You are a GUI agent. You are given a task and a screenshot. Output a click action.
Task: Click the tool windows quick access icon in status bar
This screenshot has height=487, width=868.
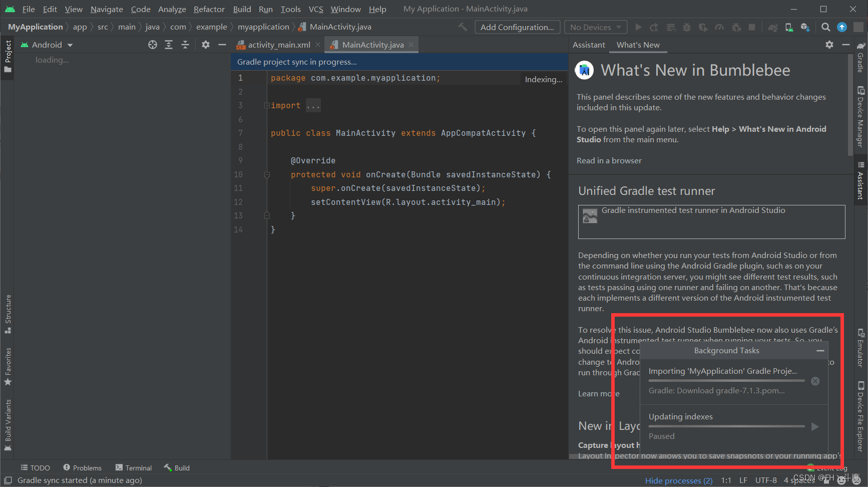coord(8,480)
